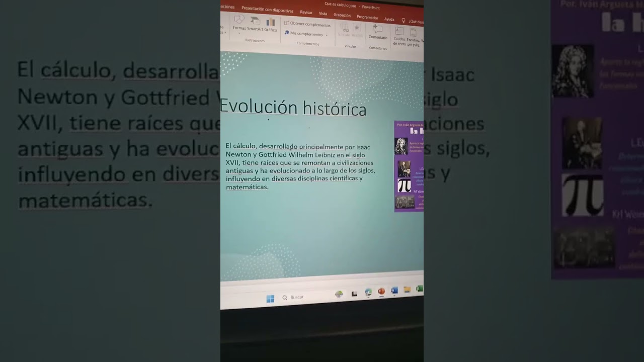Click the black Task View taskbar icon

coord(354,294)
